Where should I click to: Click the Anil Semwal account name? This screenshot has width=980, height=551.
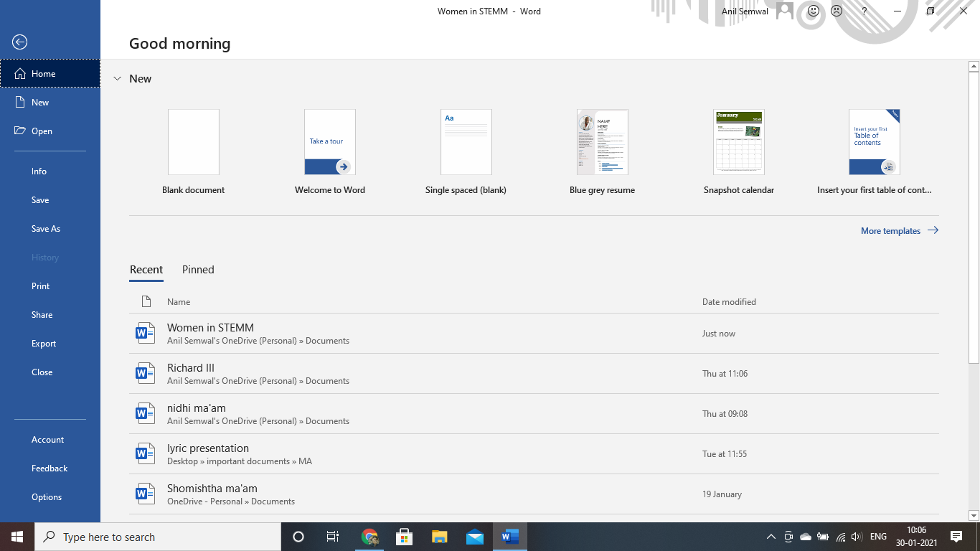click(745, 11)
